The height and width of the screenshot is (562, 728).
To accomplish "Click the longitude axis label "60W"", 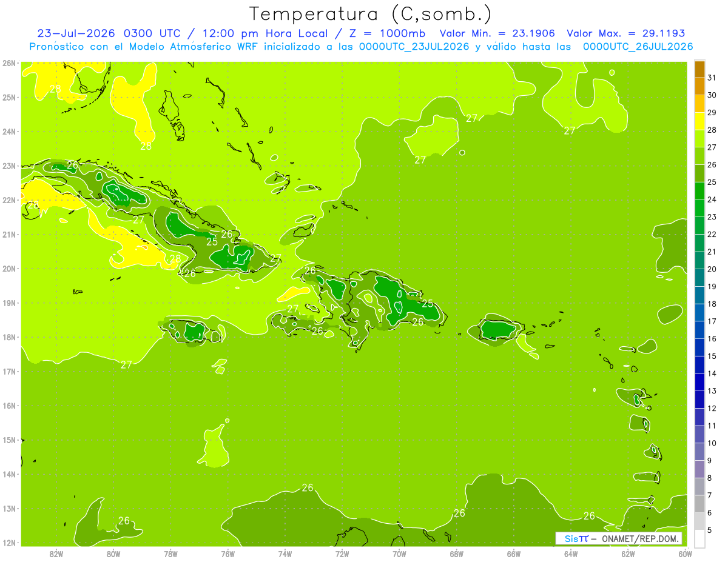I will tap(685, 554).
